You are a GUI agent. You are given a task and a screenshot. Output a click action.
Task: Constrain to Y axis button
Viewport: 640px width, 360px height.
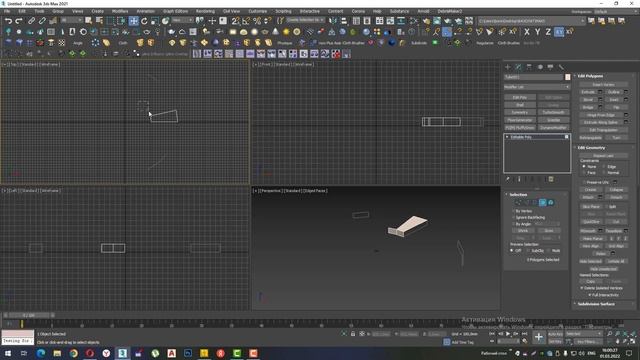tap(538, 32)
